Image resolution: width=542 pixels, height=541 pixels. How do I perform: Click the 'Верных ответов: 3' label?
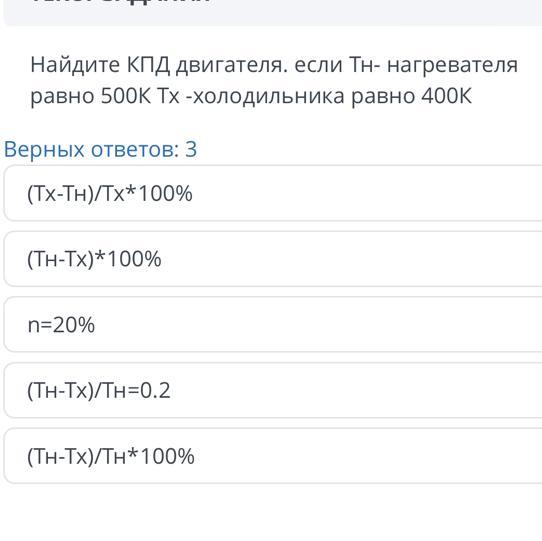click(100, 149)
